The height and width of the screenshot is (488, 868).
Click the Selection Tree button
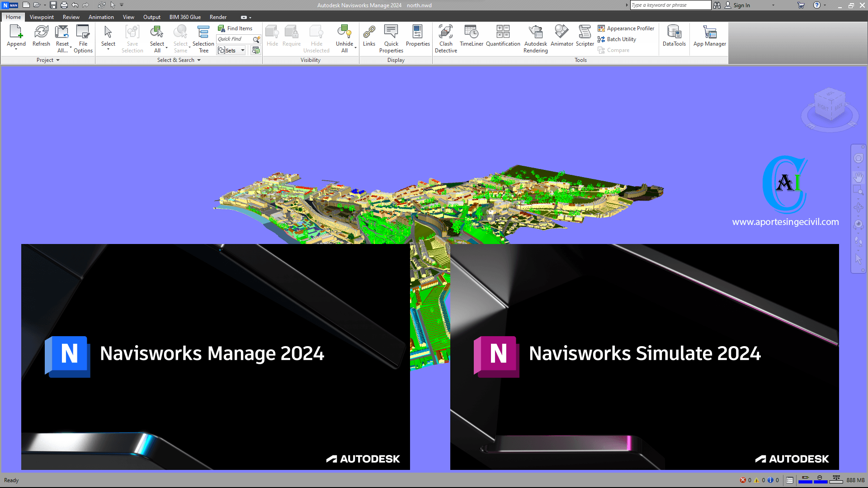point(203,38)
